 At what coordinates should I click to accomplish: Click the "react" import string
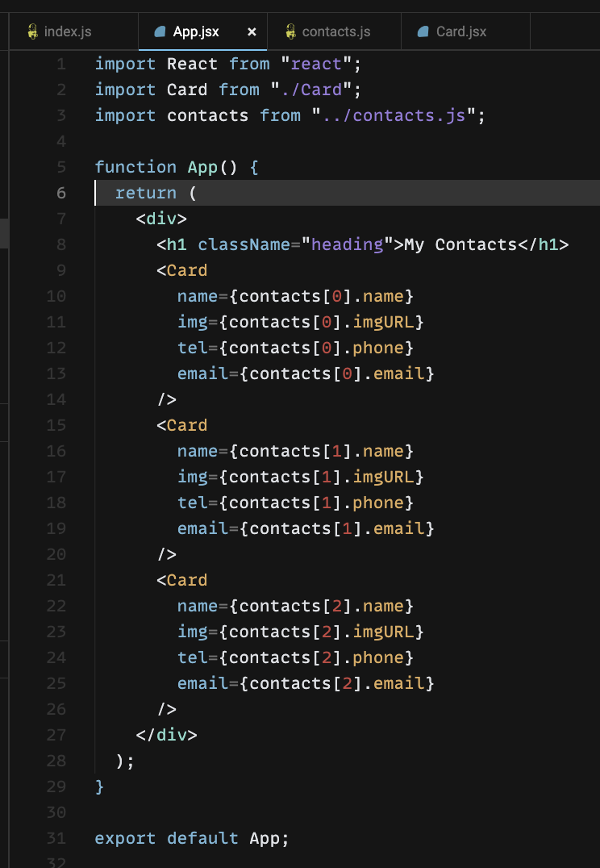(315, 65)
